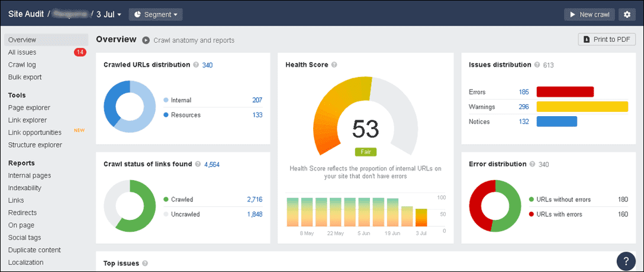Open Page explorer tool

point(29,108)
